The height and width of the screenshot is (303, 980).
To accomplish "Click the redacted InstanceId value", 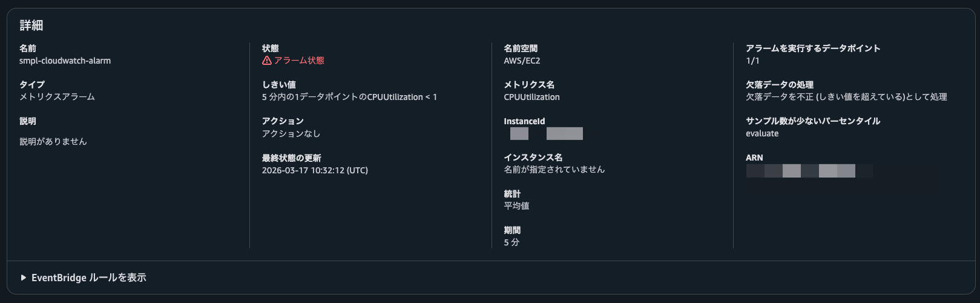I will coord(546,133).
